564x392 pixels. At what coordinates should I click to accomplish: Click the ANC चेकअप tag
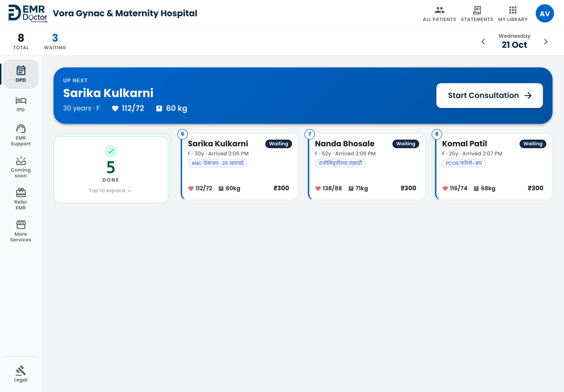click(x=217, y=163)
